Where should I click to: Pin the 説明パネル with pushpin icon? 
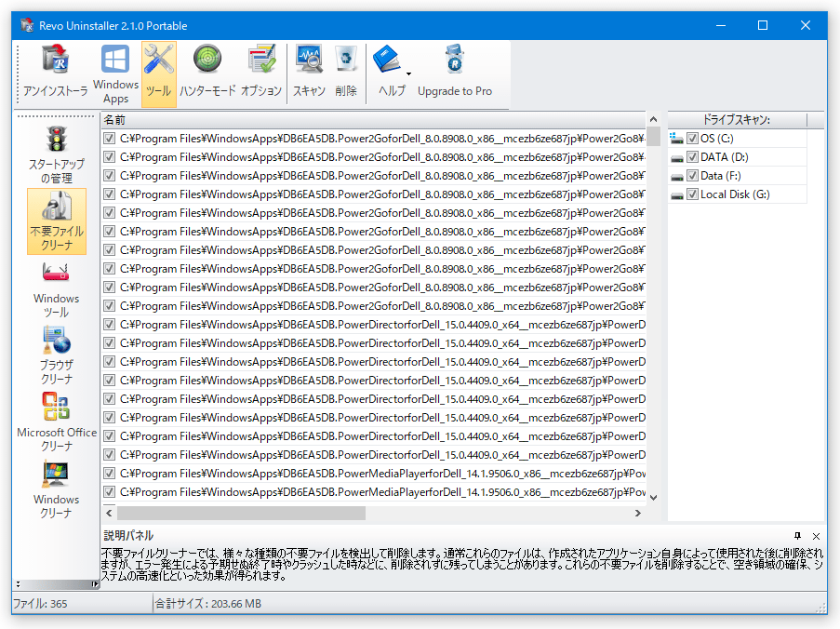click(797, 536)
